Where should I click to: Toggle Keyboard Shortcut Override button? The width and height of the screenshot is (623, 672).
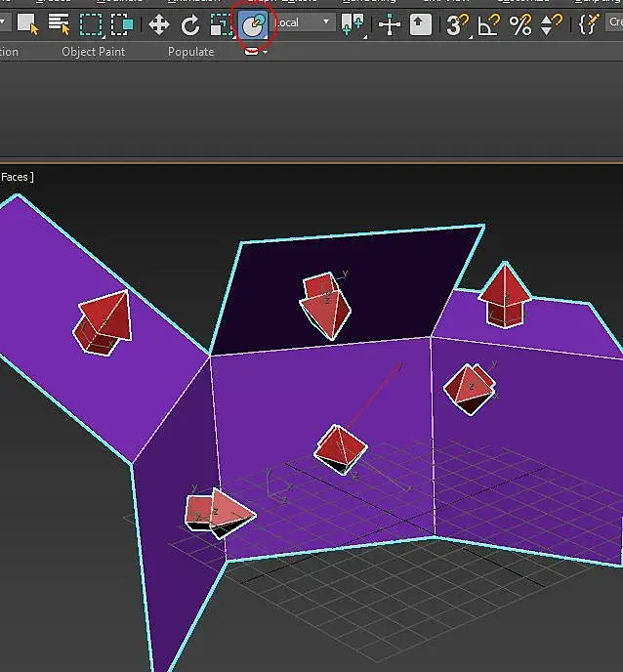(x=421, y=24)
